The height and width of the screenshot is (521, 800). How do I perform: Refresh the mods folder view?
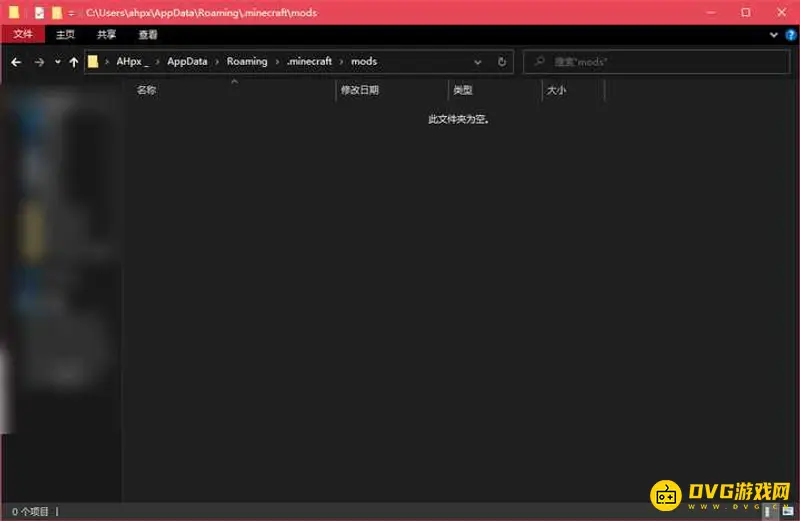[502, 62]
